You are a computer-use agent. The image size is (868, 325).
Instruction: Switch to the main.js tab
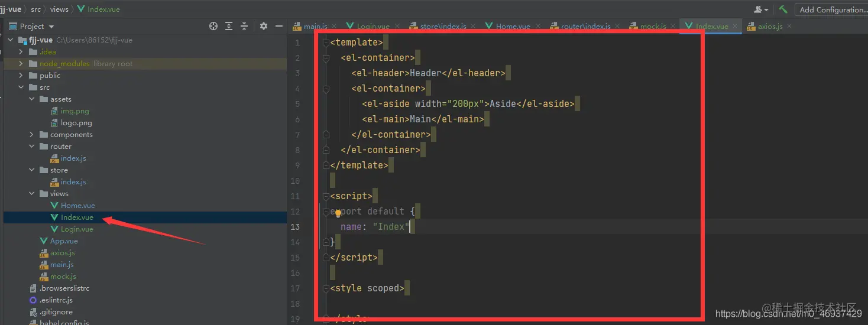click(x=315, y=27)
